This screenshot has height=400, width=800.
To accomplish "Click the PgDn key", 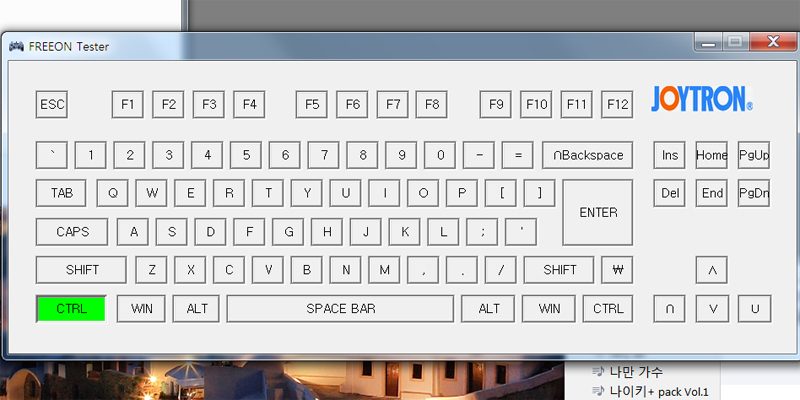I will [x=754, y=193].
